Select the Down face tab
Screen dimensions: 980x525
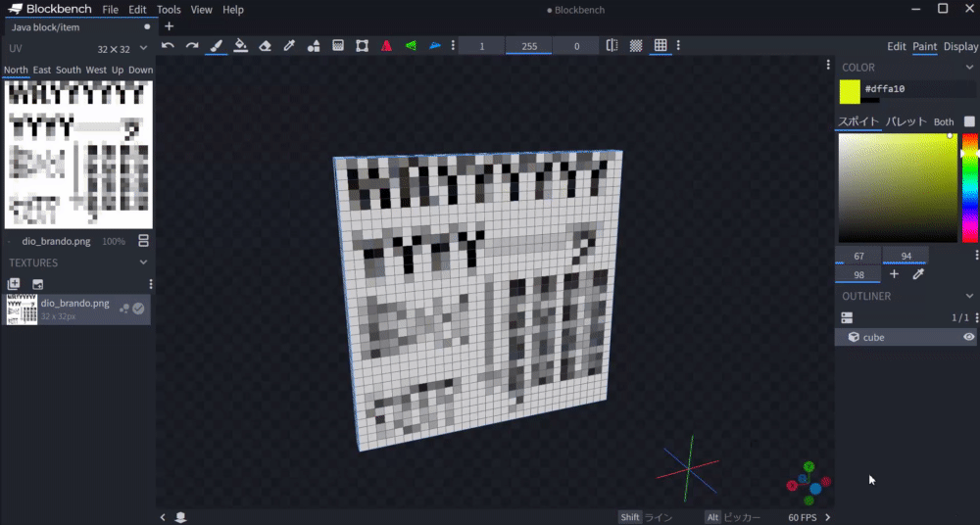pos(140,70)
